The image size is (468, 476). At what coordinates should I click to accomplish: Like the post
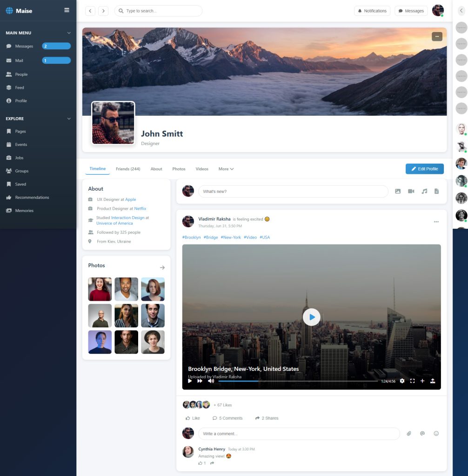pos(193,418)
